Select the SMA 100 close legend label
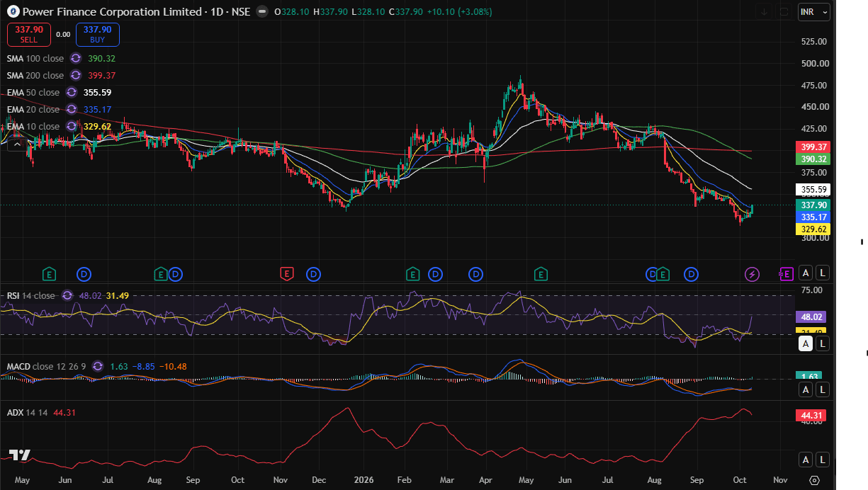Screen dimensions: 868x490 coord(35,58)
